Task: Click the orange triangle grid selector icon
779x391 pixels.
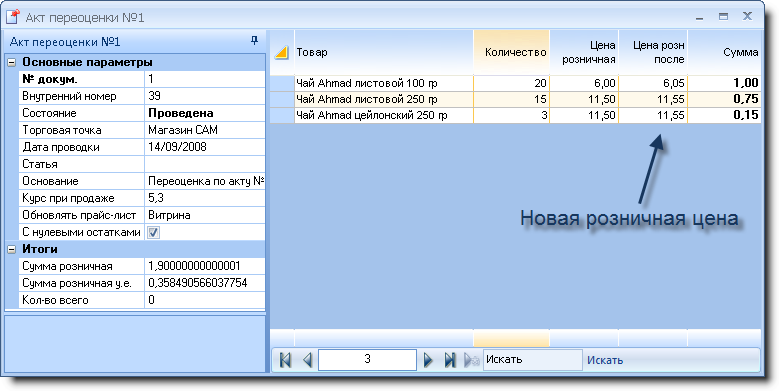Action: (282, 52)
